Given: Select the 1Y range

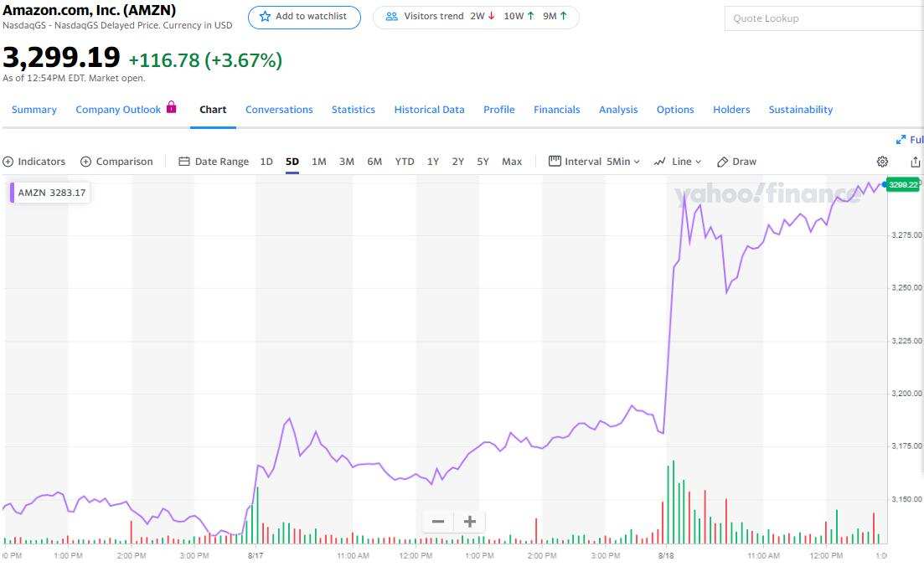Looking at the screenshot, I should [x=433, y=162].
